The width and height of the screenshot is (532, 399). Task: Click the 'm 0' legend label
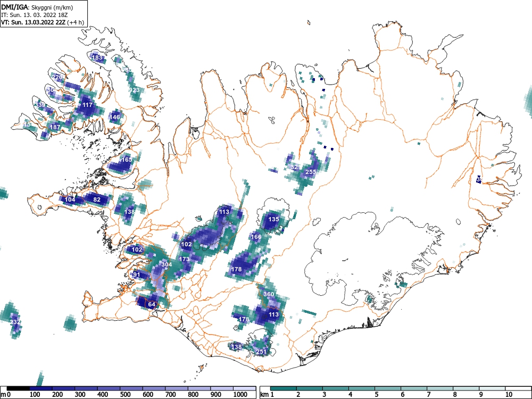(6, 395)
